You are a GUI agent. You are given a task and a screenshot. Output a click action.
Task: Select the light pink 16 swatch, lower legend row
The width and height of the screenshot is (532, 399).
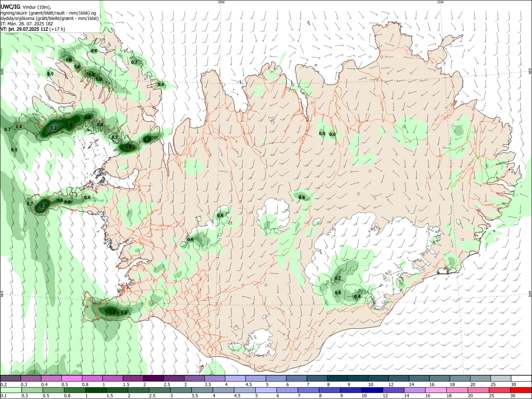435,390
